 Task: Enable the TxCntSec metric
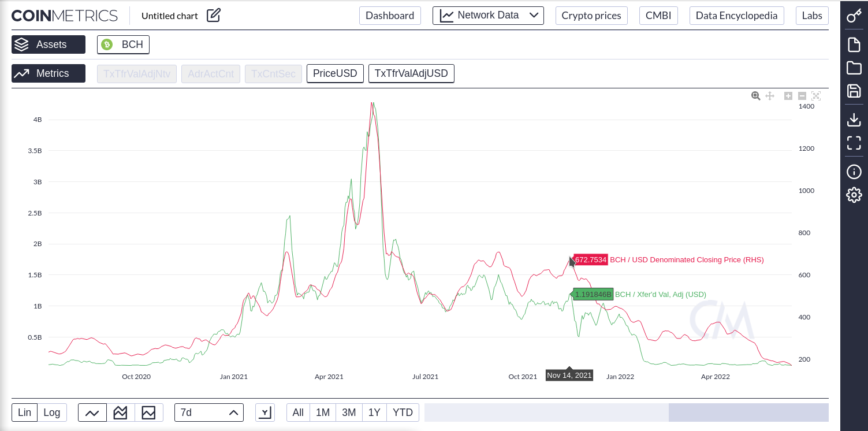pos(273,73)
